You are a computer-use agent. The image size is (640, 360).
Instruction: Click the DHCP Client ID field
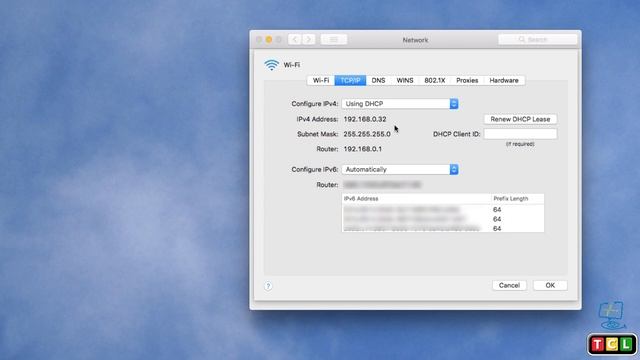click(520, 134)
